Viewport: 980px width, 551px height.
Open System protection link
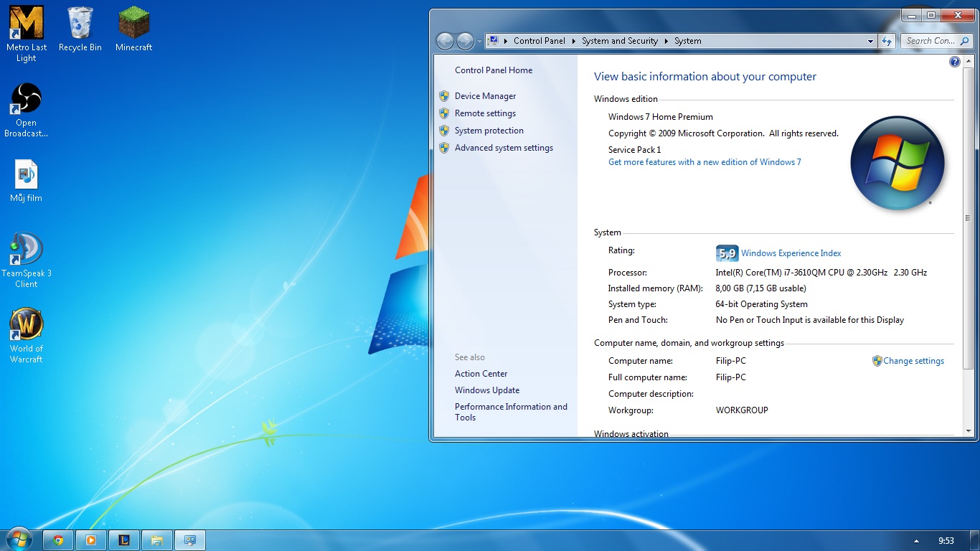pyautogui.click(x=489, y=131)
